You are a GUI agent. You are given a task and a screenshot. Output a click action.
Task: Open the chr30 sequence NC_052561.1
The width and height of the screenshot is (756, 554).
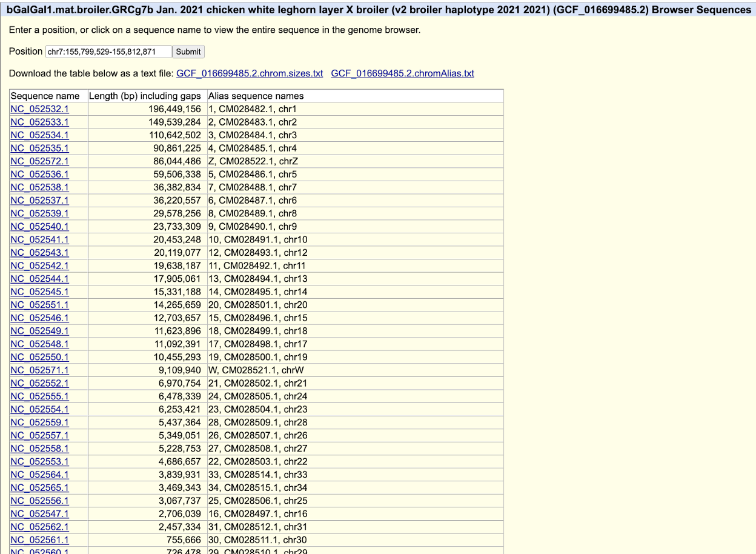pos(39,540)
